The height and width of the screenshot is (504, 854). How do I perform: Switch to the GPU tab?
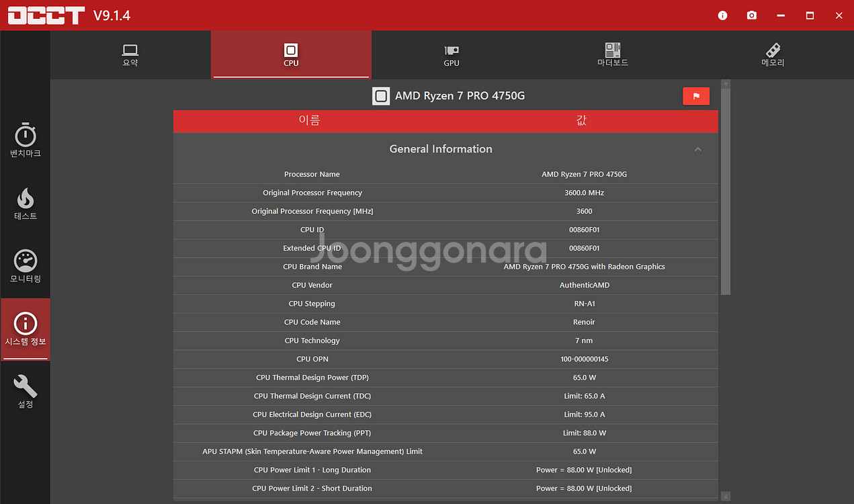pos(451,55)
